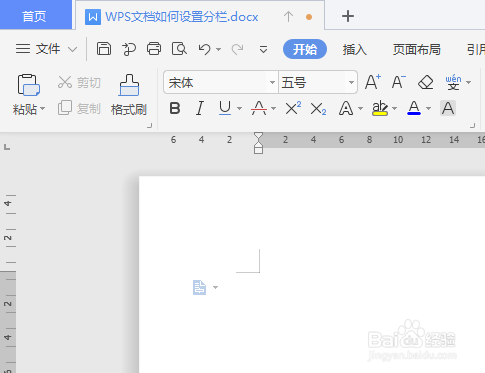This screenshot has width=485, height=373.
Task: Expand highlight color dropdown arrow
Action: click(395, 108)
